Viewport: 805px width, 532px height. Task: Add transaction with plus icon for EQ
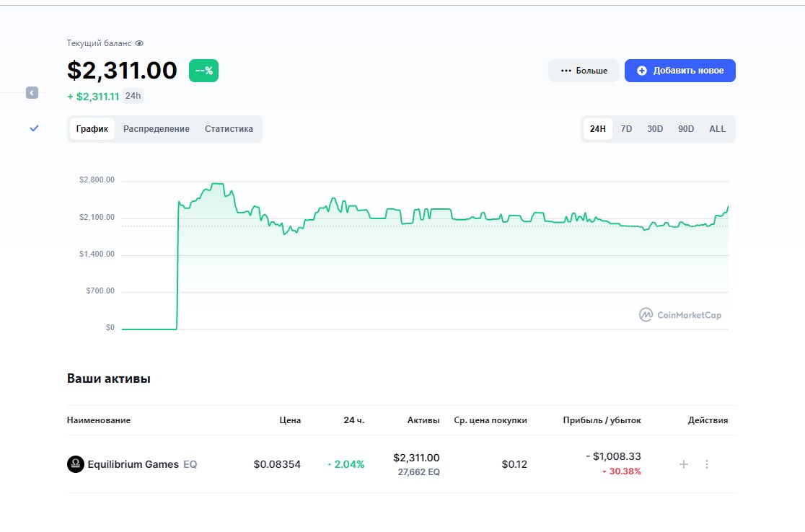tap(684, 464)
